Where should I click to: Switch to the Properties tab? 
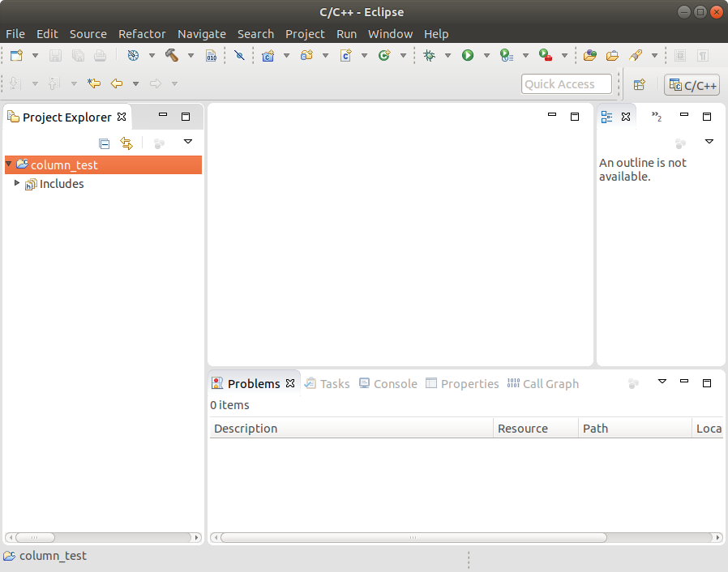click(462, 384)
